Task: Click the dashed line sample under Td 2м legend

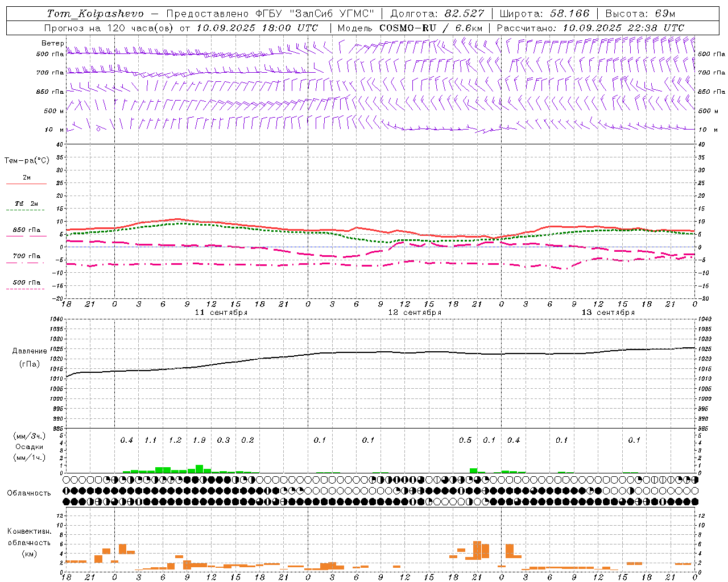Action: point(25,210)
